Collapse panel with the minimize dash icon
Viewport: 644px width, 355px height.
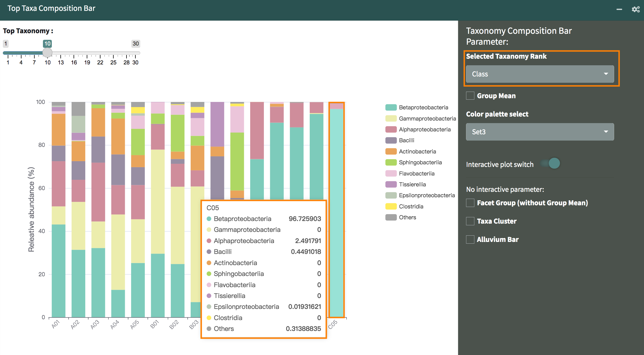(x=619, y=9)
